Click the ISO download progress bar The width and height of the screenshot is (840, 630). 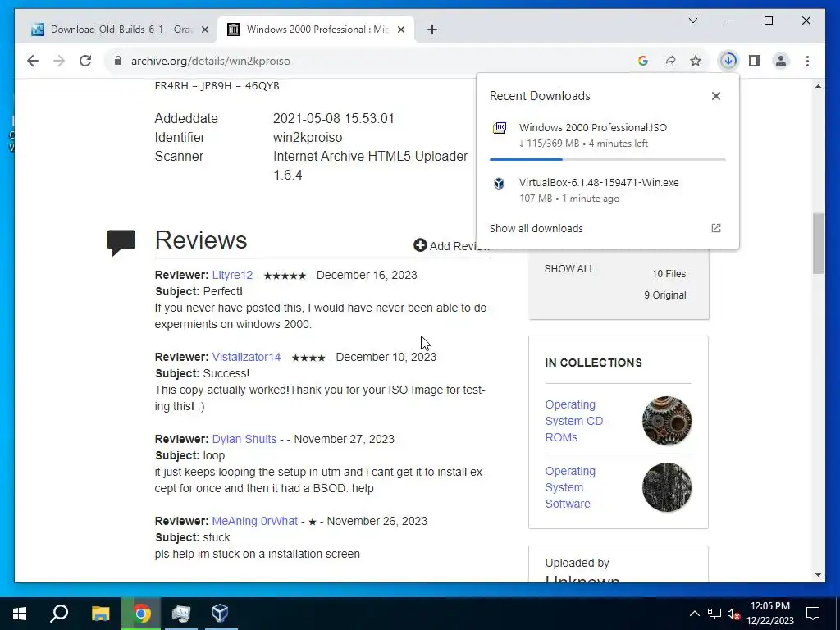tap(608, 159)
